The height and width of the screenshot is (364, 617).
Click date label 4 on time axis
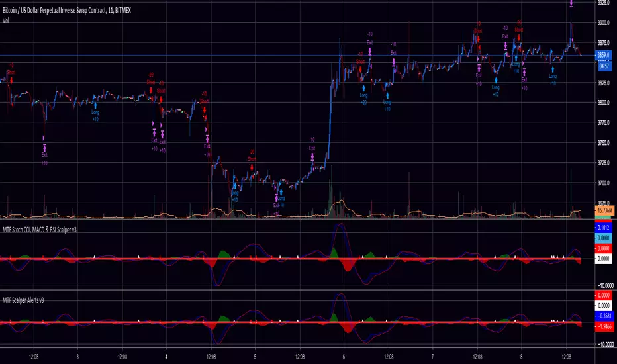coord(166,357)
